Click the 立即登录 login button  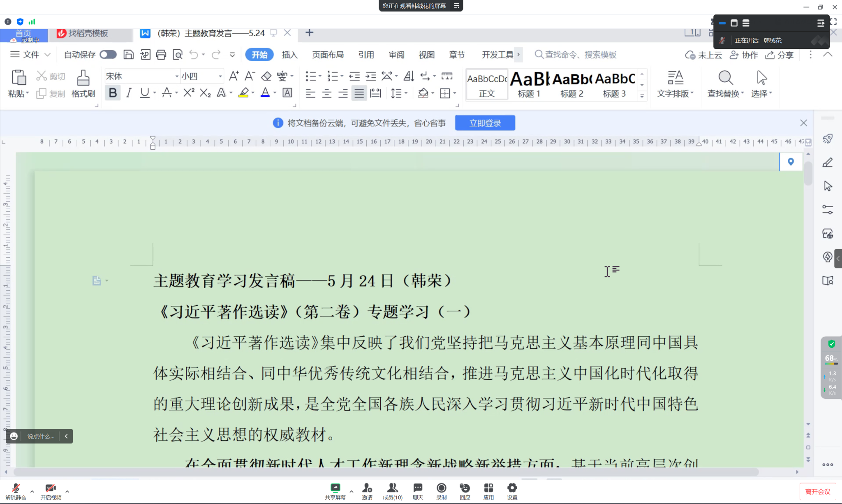click(485, 123)
